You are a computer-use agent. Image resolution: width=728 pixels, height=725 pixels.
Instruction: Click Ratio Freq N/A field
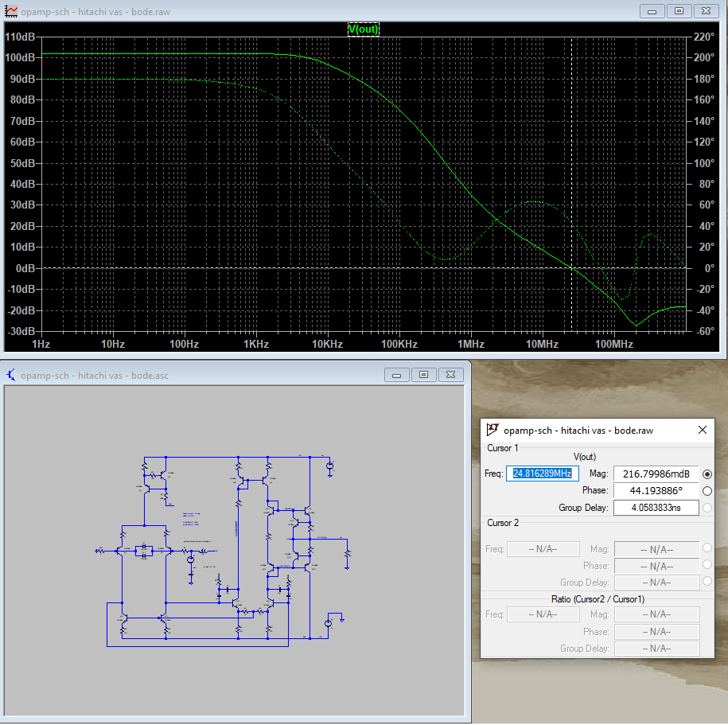coord(543,614)
